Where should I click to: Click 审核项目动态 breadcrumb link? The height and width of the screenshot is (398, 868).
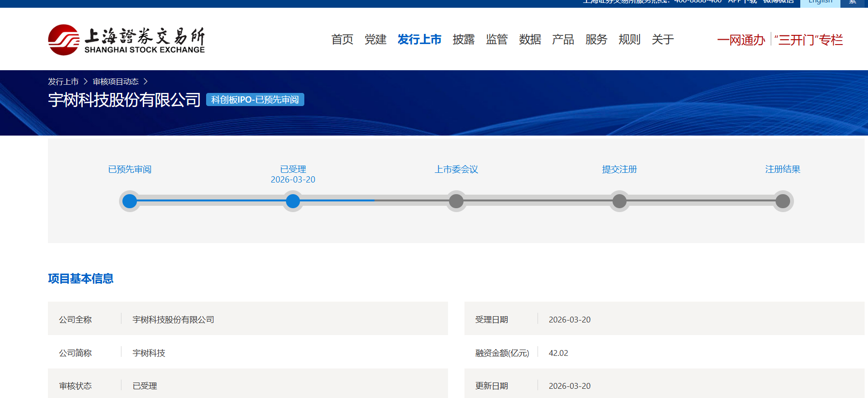[116, 82]
